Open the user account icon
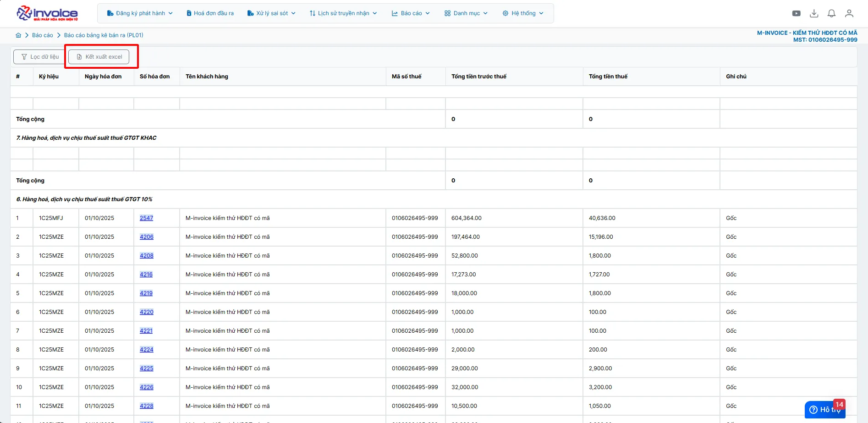The width and height of the screenshot is (868, 423). 849,13
